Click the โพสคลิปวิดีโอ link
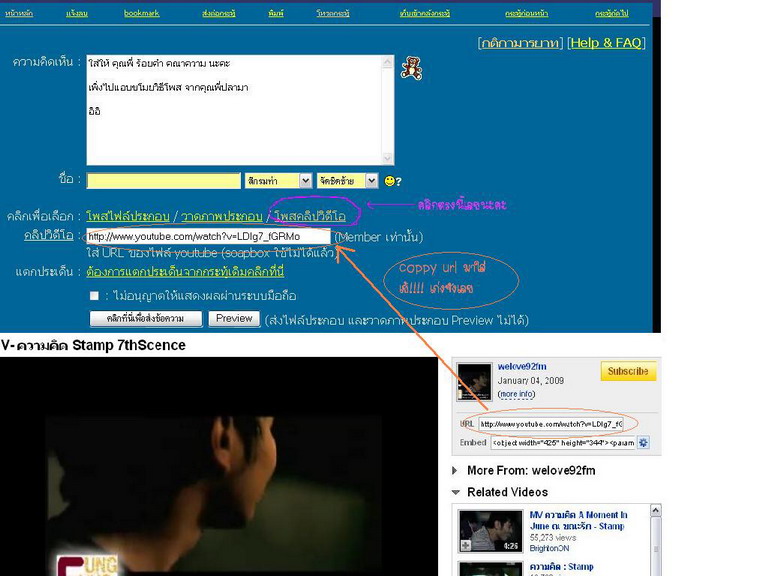Image resolution: width=768 pixels, height=576 pixels. point(310,216)
